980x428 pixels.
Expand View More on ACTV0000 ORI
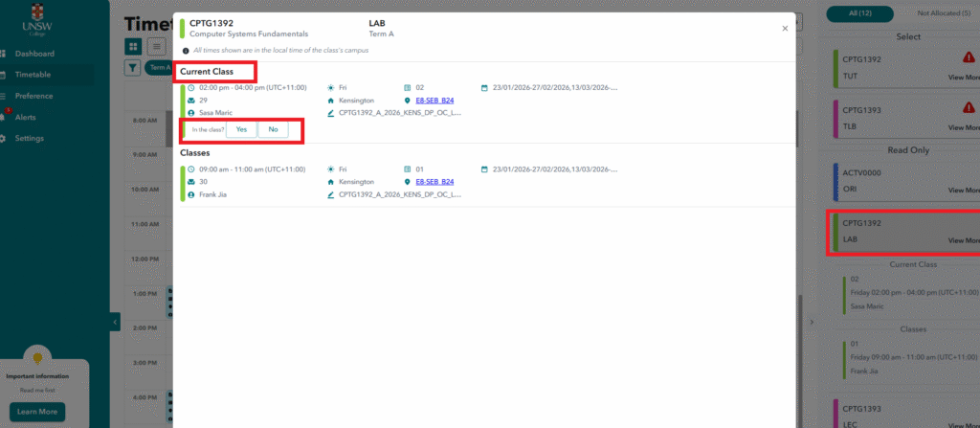pos(963,190)
